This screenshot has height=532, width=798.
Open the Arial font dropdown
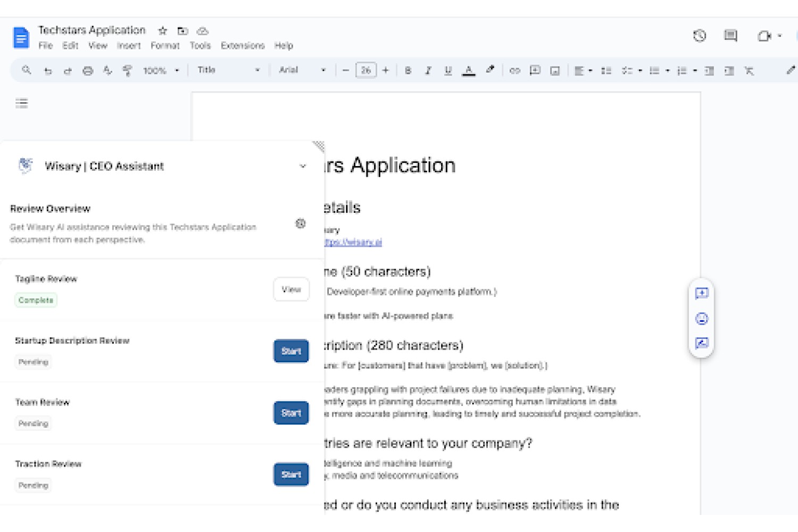click(x=302, y=70)
